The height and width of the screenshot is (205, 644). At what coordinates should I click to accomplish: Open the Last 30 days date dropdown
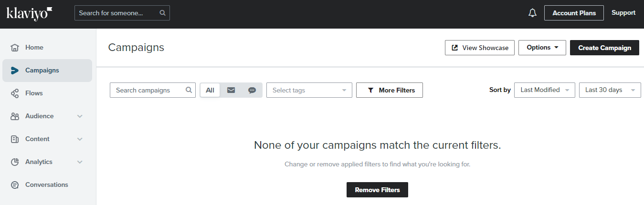(610, 90)
